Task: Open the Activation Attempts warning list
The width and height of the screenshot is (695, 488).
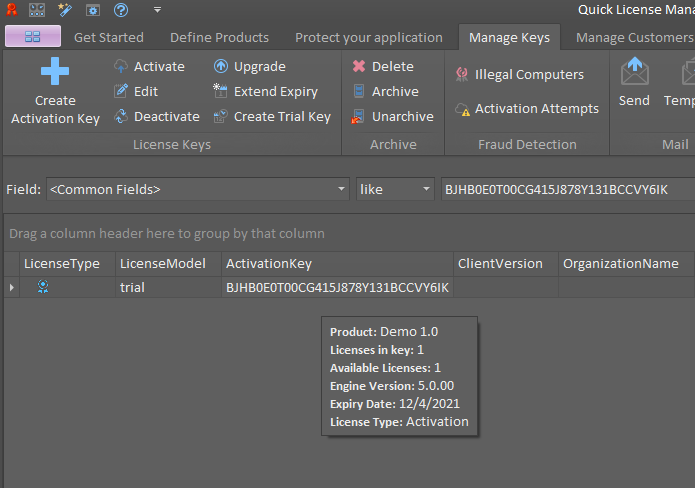Action: [x=527, y=109]
